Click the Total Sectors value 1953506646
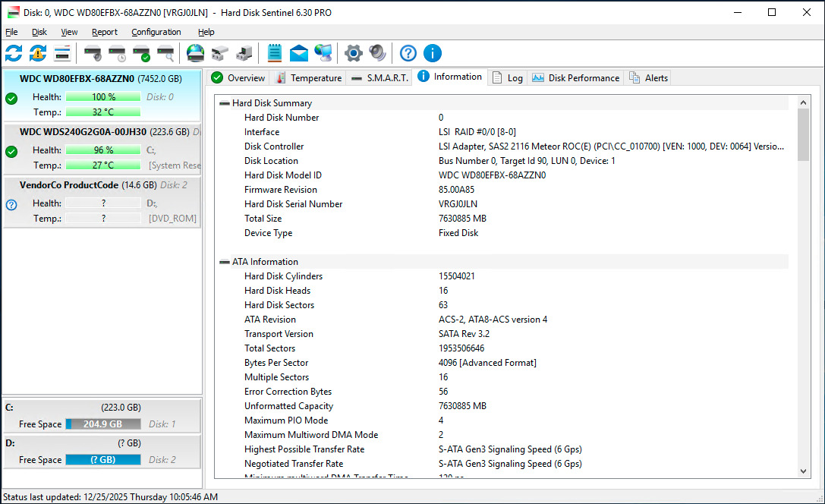Viewport: 825px width, 504px height. pyautogui.click(x=461, y=348)
